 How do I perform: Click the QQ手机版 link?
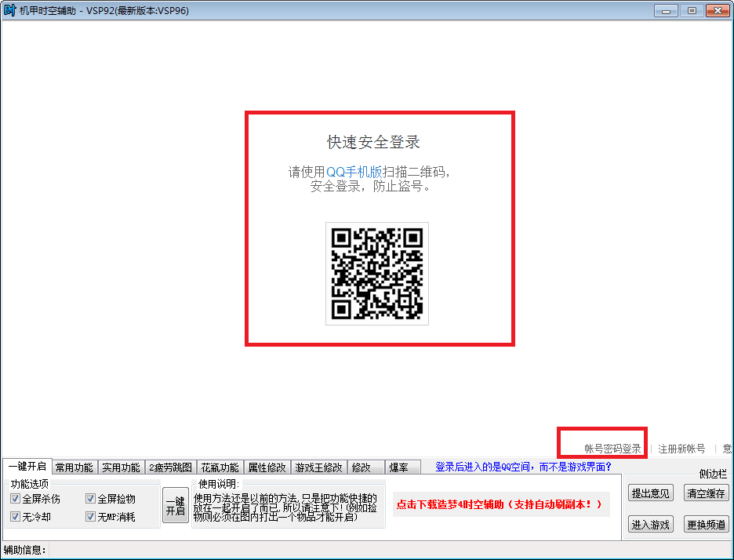354,172
